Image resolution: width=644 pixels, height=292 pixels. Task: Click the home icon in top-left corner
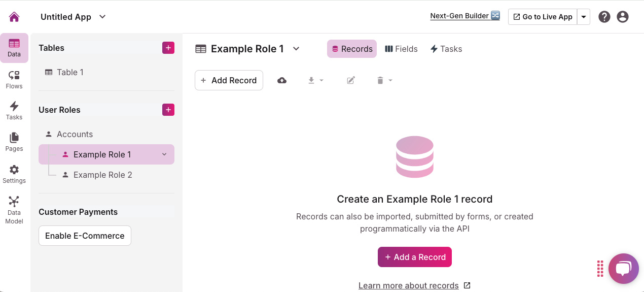14,17
